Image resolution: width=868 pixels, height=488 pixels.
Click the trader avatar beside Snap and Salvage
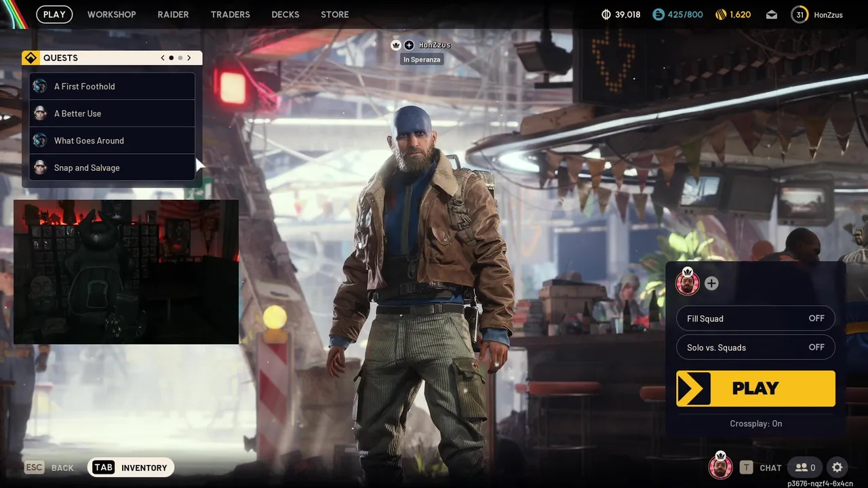[x=40, y=167]
